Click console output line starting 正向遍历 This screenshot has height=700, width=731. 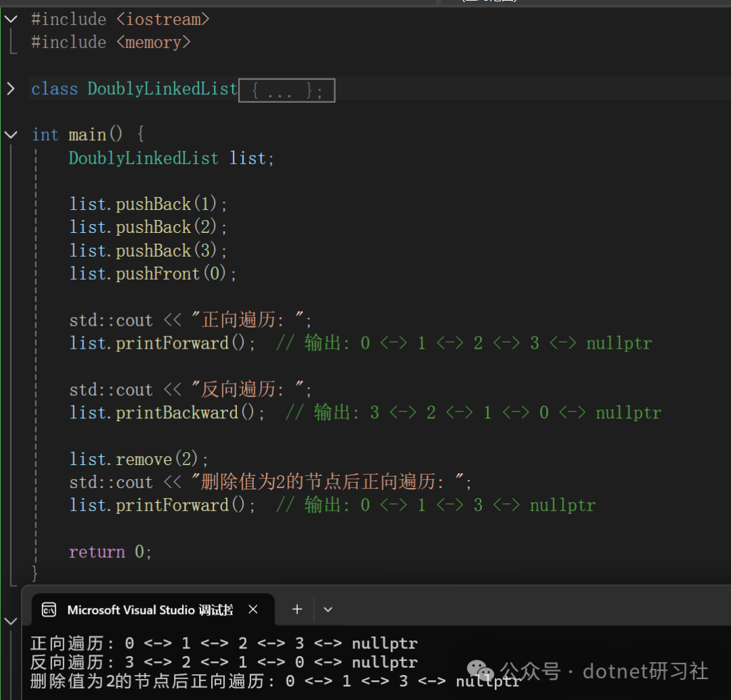tap(224, 644)
